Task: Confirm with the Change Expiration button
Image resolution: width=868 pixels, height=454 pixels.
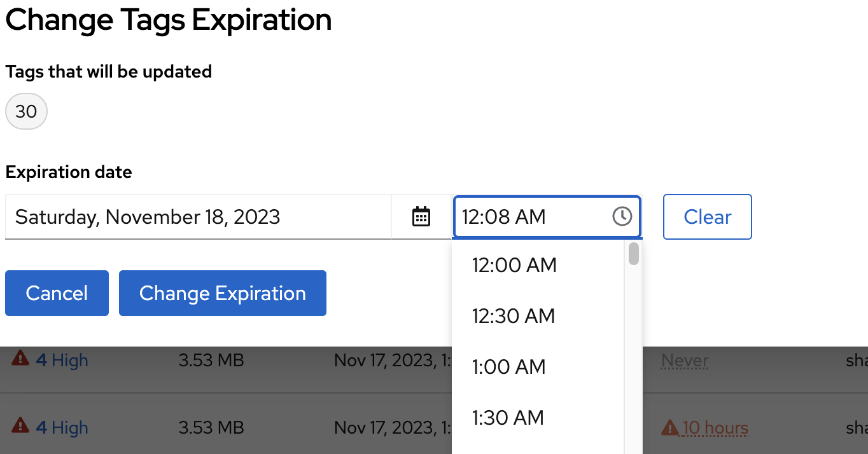Action: click(x=222, y=293)
